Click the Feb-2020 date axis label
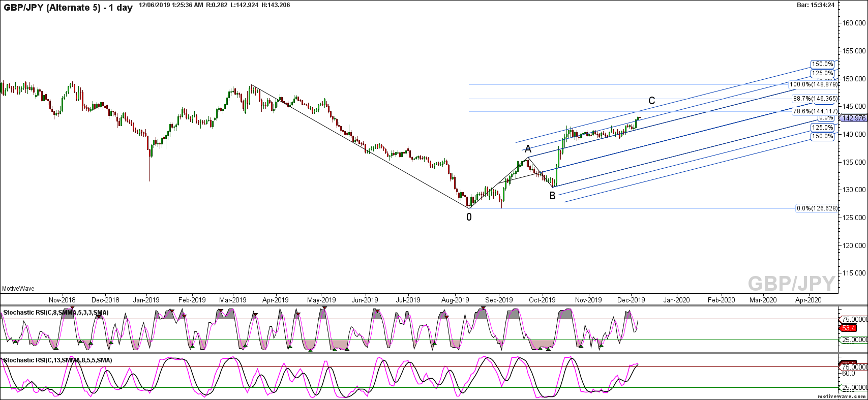This screenshot has height=400, width=868. [721, 300]
